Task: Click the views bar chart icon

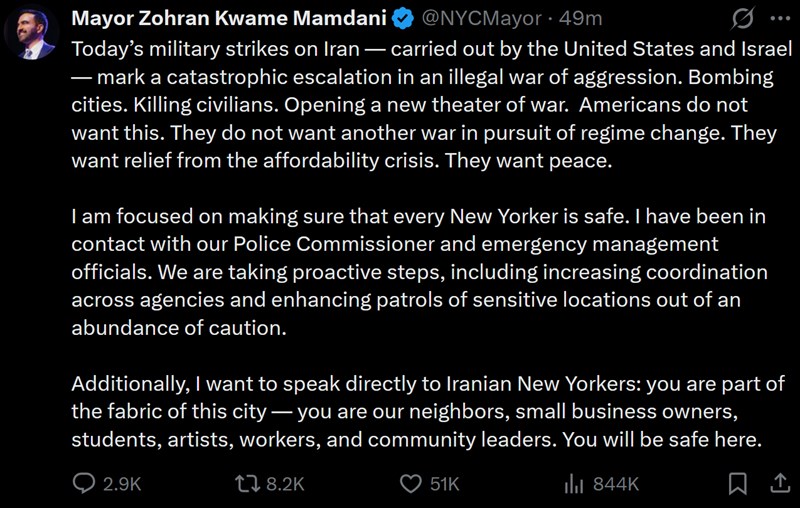Action: tap(574, 484)
